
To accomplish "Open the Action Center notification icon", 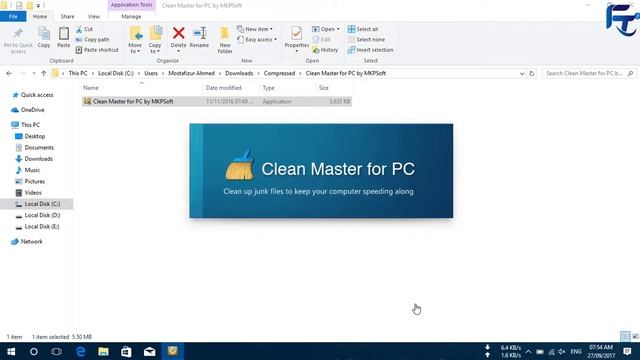I will pyautogui.click(x=627, y=351).
